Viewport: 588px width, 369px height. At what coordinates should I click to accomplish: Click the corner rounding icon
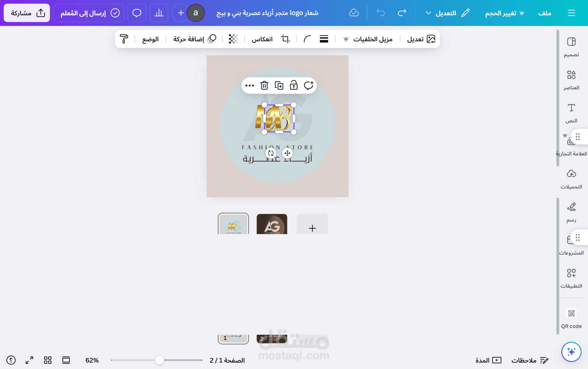pos(307,39)
